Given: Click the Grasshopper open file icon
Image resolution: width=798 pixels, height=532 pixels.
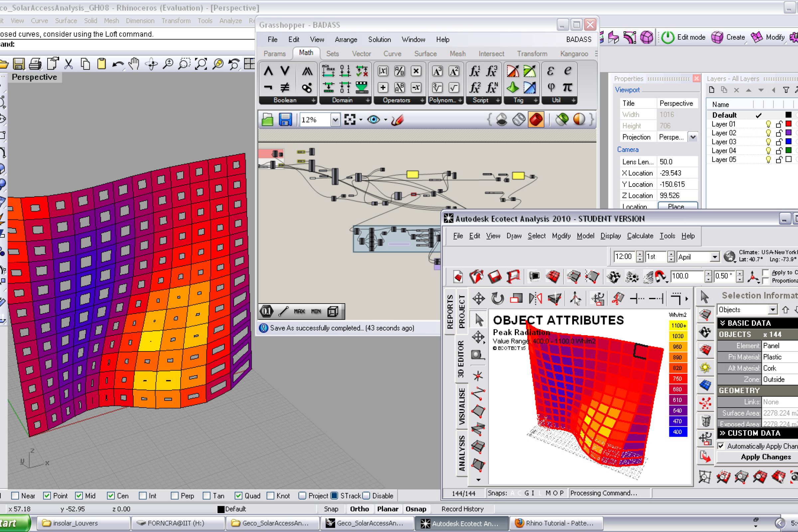Looking at the screenshot, I should [267, 119].
